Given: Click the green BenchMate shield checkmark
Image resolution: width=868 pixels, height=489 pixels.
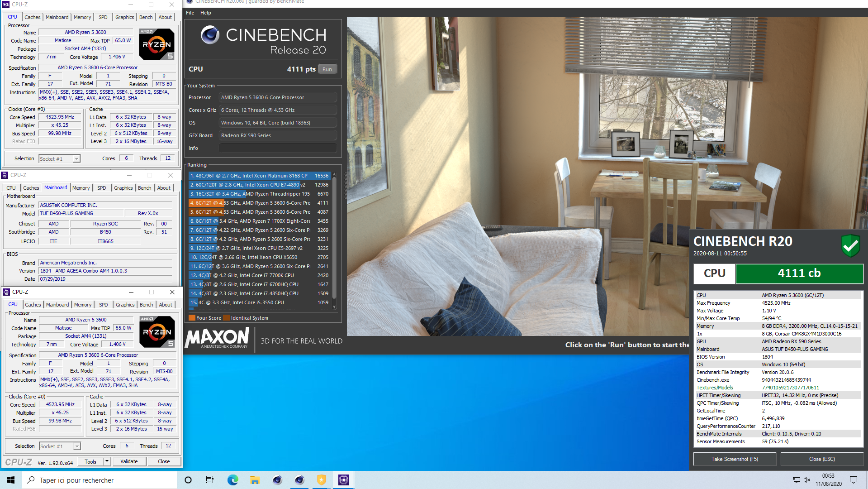Looking at the screenshot, I should (850, 245).
